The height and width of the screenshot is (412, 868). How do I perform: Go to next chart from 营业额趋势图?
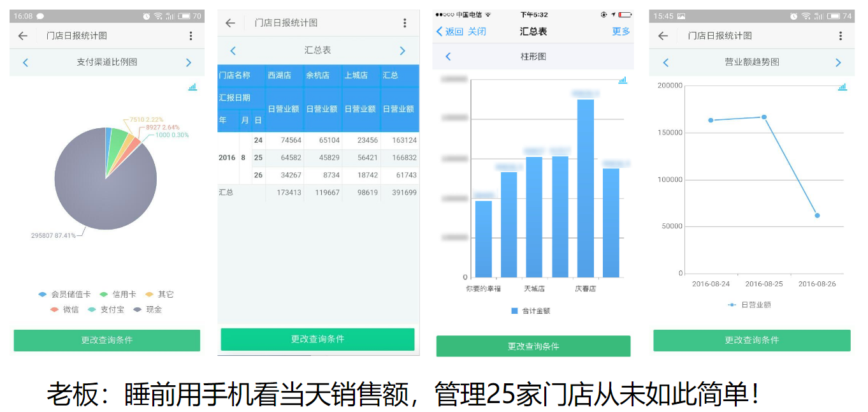(838, 63)
